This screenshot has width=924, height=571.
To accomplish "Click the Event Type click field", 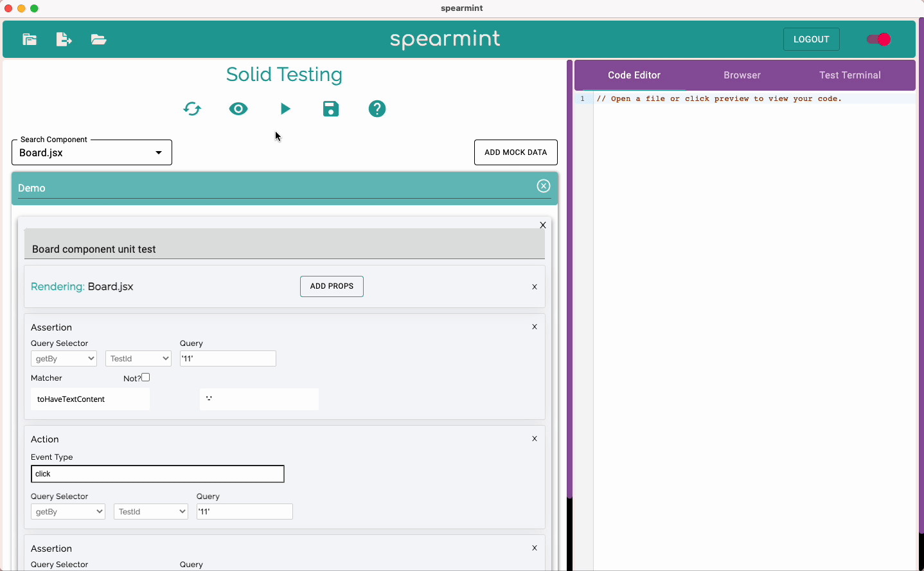I will (157, 474).
